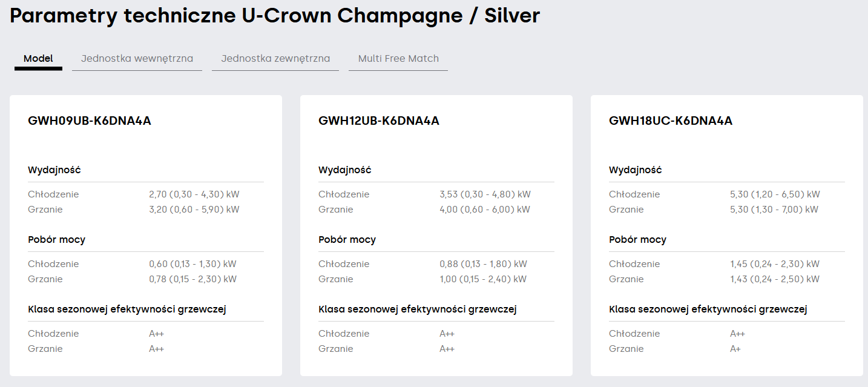
Task: Click the GWH09UB-K6DNA4A model title
Action: pos(90,121)
